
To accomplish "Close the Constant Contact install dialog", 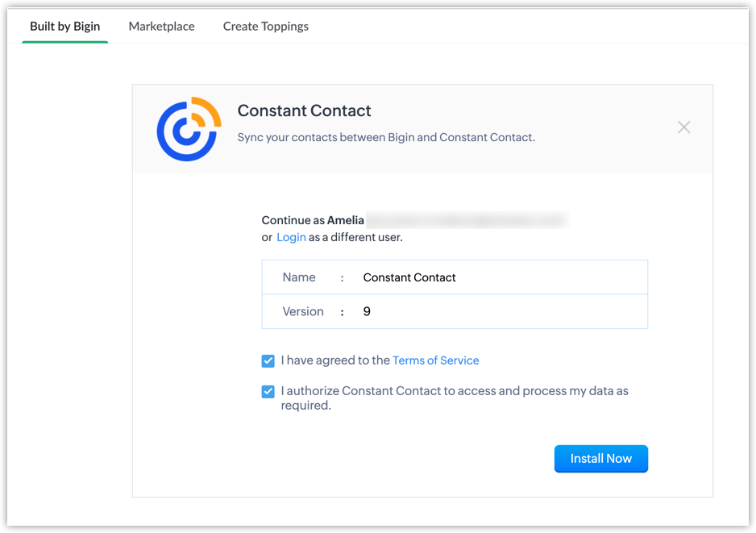I will click(683, 127).
